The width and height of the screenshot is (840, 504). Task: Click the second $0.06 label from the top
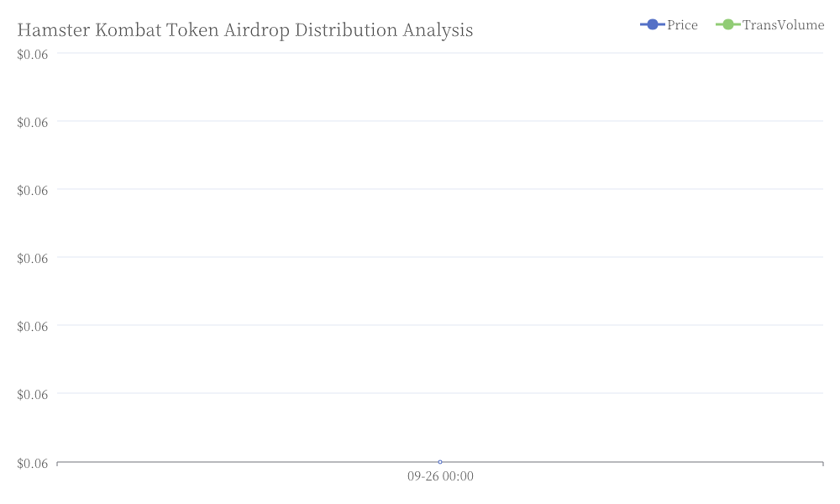(32, 122)
